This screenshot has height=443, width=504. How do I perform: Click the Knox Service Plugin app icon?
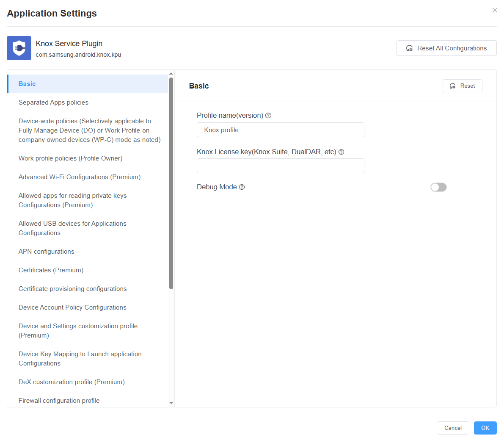(x=19, y=48)
